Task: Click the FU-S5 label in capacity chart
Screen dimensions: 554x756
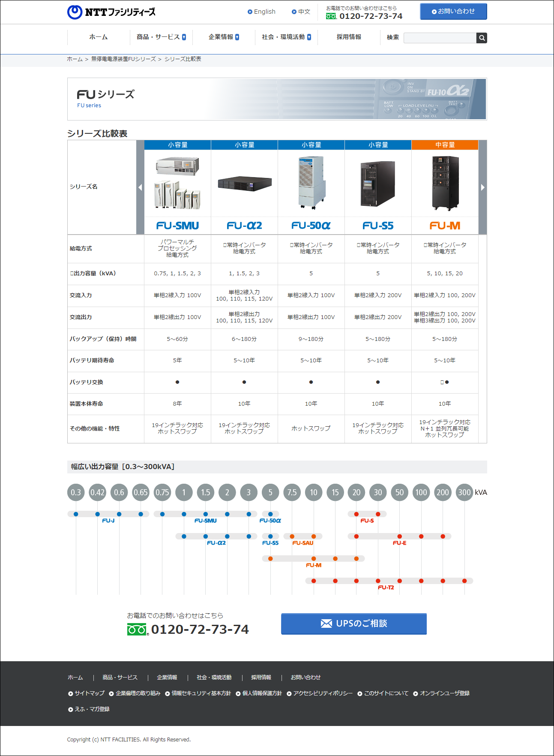Action: click(270, 543)
